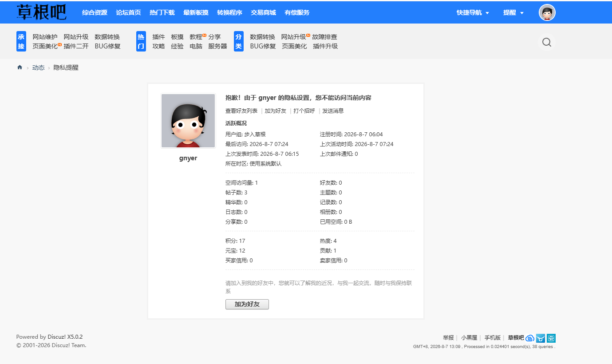Open the 插件升级 link

[x=325, y=46]
